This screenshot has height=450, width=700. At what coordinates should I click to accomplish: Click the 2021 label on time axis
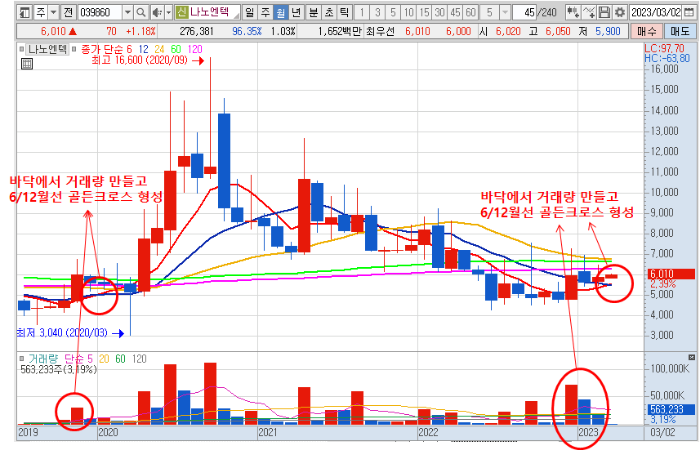(x=268, y=432)
